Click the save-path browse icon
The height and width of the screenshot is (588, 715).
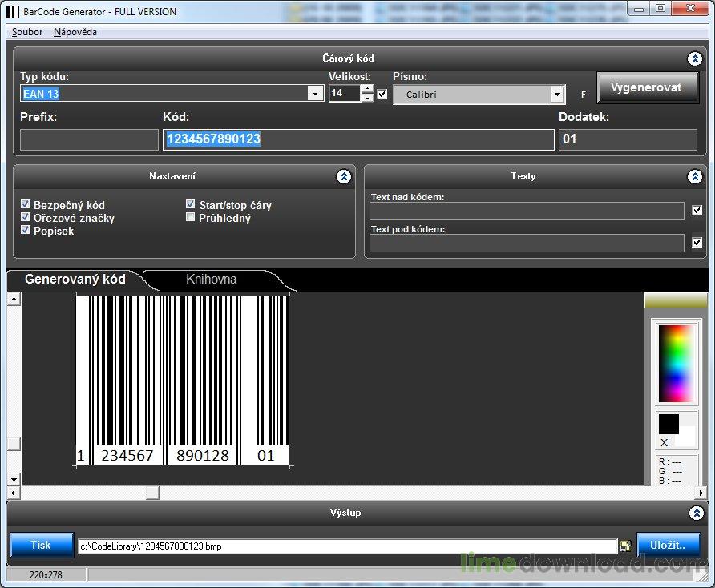click(625, 546)
